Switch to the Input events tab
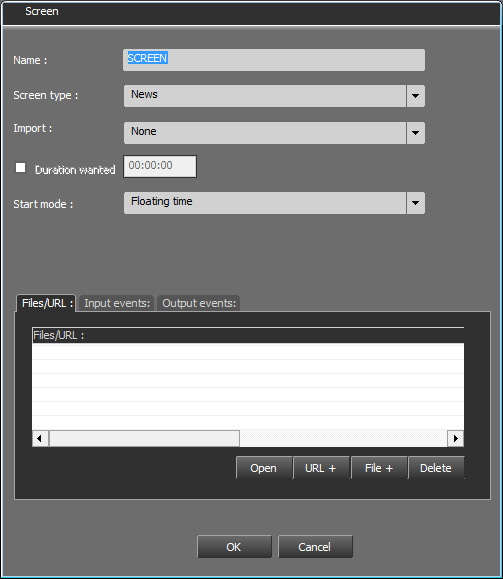The height and width of the screenshot is (579, 503). click(x=117, y=304)
